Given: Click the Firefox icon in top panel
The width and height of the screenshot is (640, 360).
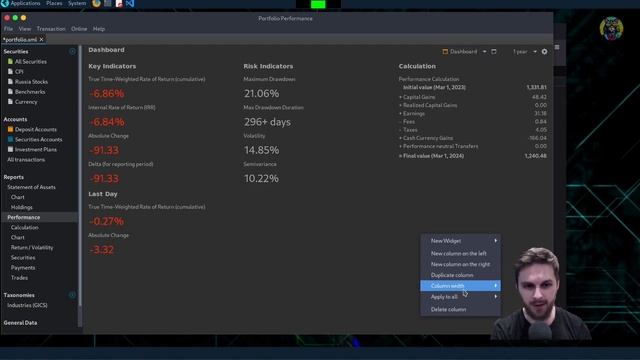Looking at the screenshot, I should (96, 4).
